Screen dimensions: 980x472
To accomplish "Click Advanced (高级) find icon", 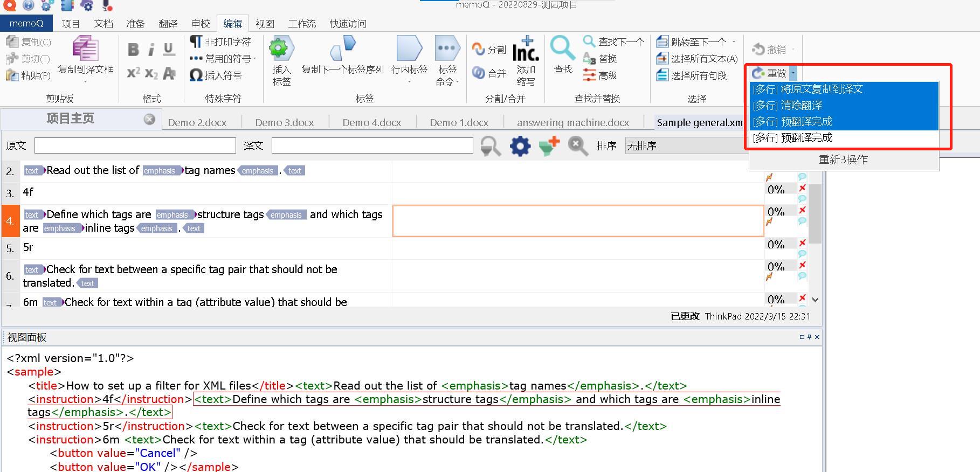I will click(x=589, y=75).
